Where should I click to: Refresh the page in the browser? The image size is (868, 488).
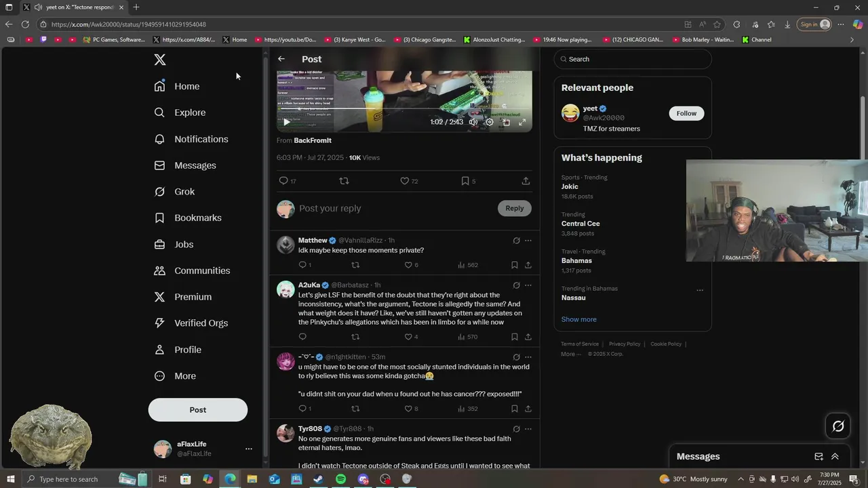pyautogui.click(x=25, y=24)
